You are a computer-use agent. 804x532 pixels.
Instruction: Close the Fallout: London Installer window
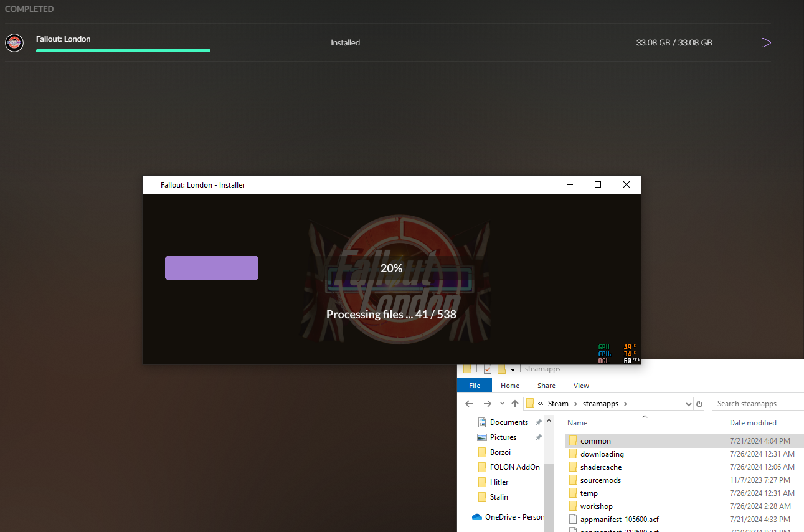(x=627, y=184)
